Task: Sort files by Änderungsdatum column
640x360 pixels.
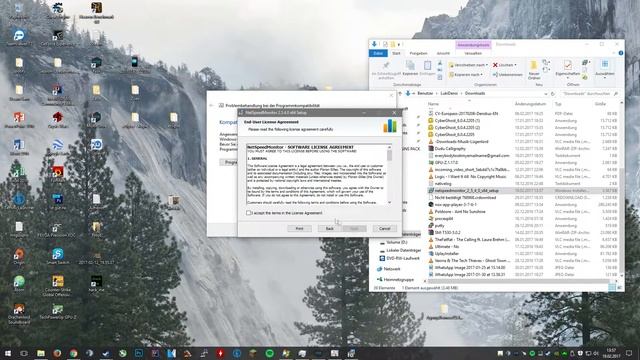Action: [530, 104]
